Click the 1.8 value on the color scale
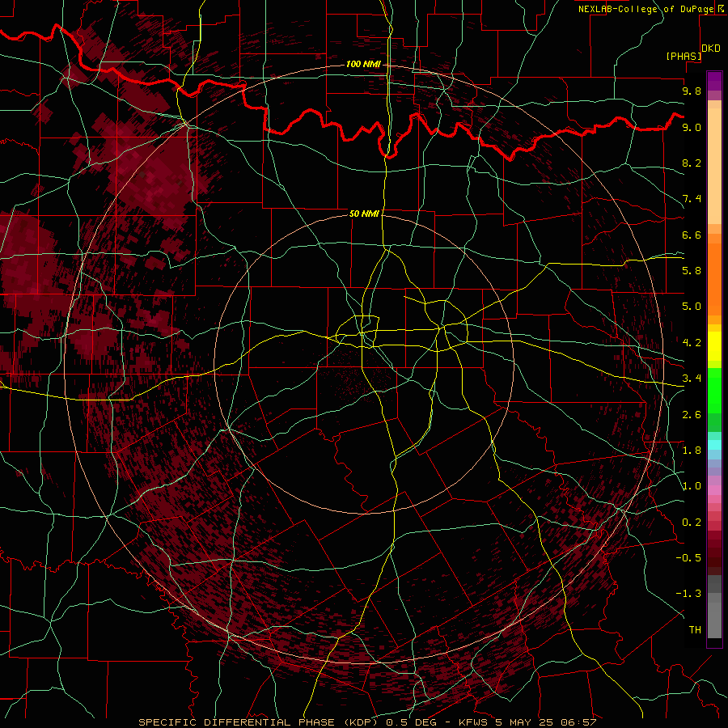 [692, 451]
